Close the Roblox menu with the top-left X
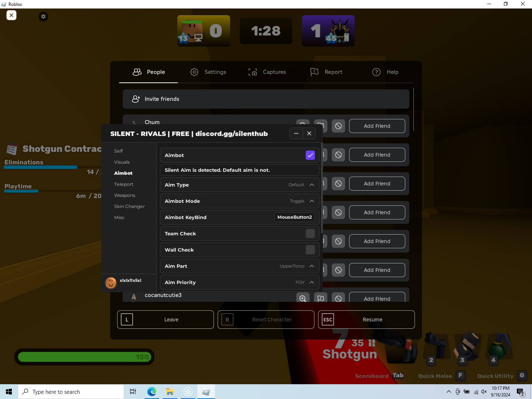The width and height of the screenshot is (532, 399). [x=11, y=15]
